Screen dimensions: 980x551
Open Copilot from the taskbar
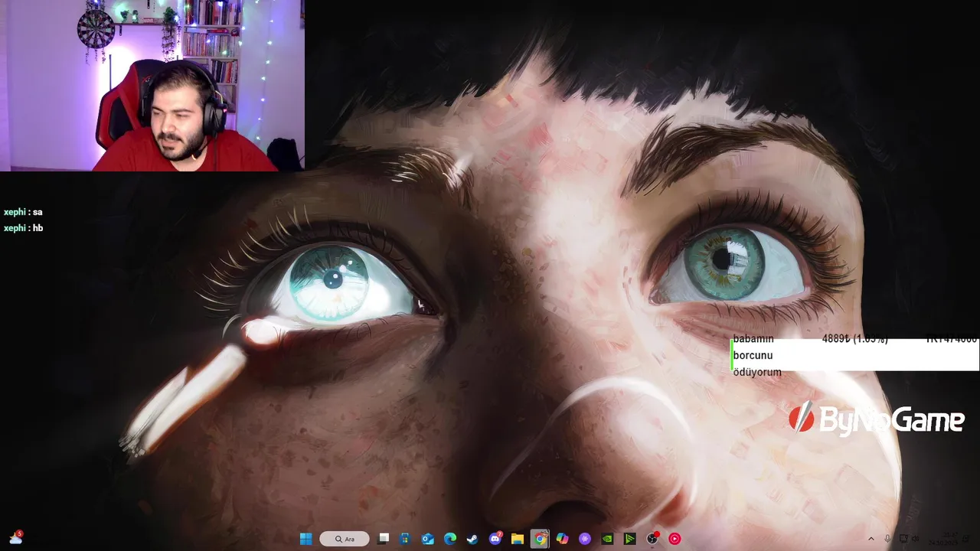(563, 539)
